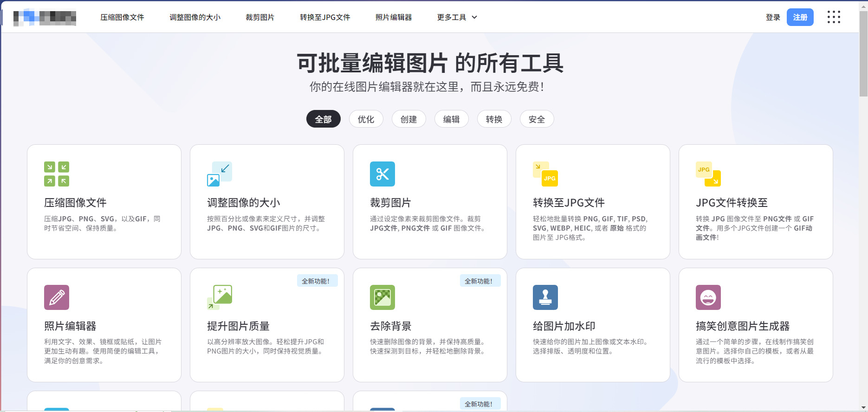Open the 给图片加水印 card title
Image resolution: width=868 pixels, height=412 pixels.
[x=564, y=326]
